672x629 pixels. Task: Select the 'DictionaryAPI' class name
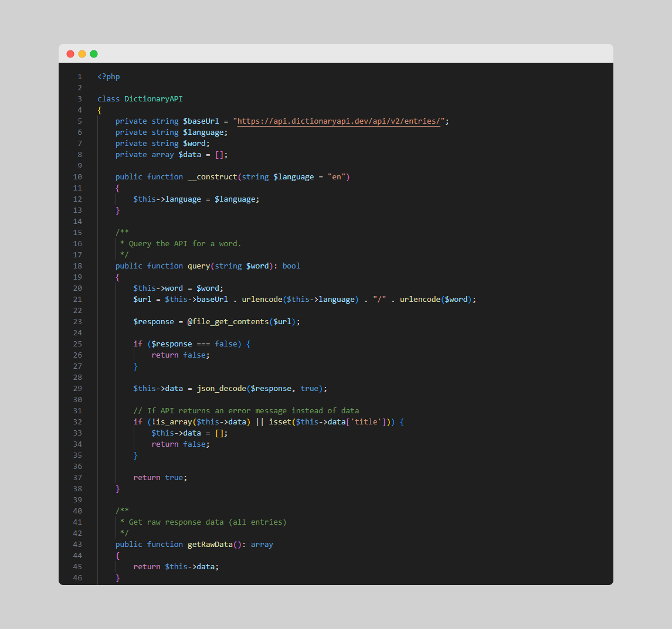[154, 99]
